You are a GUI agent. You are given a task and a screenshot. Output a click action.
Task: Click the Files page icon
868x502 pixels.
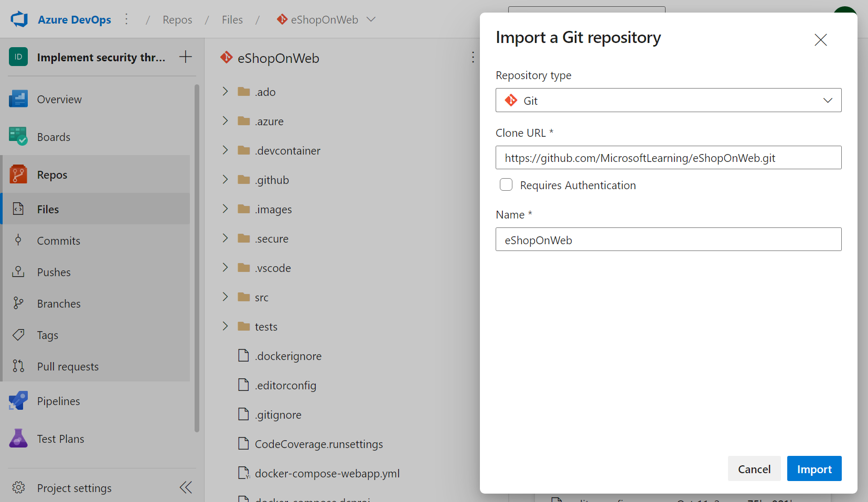tap(18, 209)
